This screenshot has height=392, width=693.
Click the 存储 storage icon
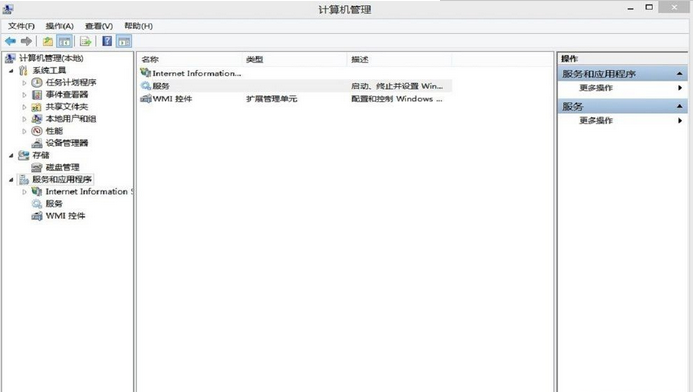(x=23, y=155)
